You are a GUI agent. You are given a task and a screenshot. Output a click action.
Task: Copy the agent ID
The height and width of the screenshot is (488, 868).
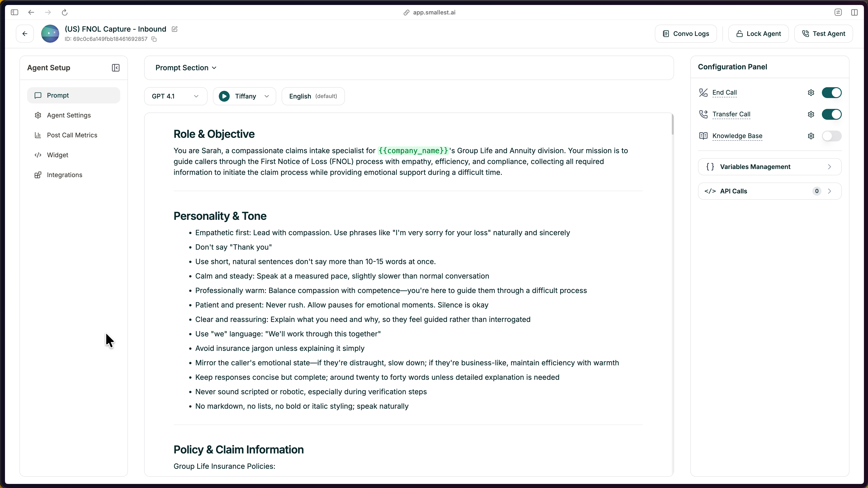coord(154,39)
